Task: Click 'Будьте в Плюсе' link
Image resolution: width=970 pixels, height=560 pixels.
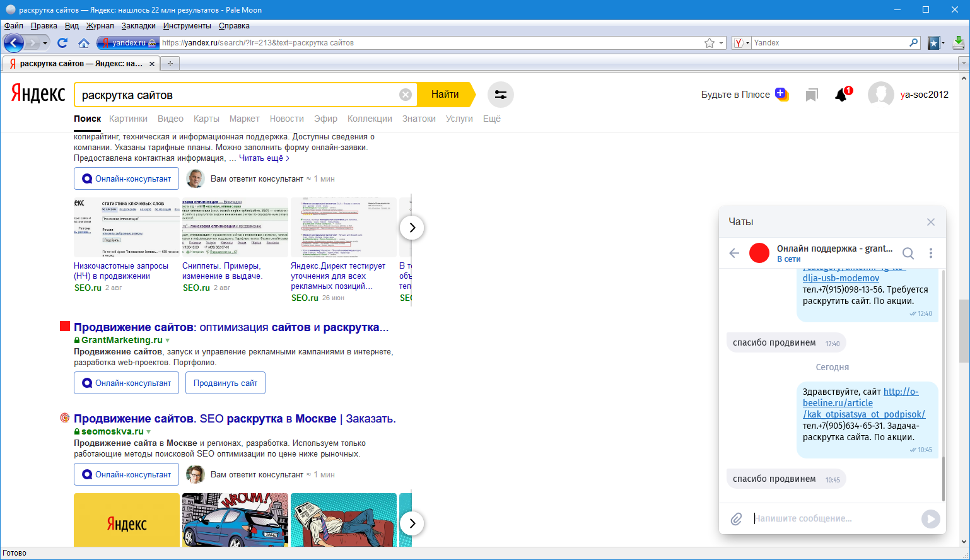Action: coord(735,95)
